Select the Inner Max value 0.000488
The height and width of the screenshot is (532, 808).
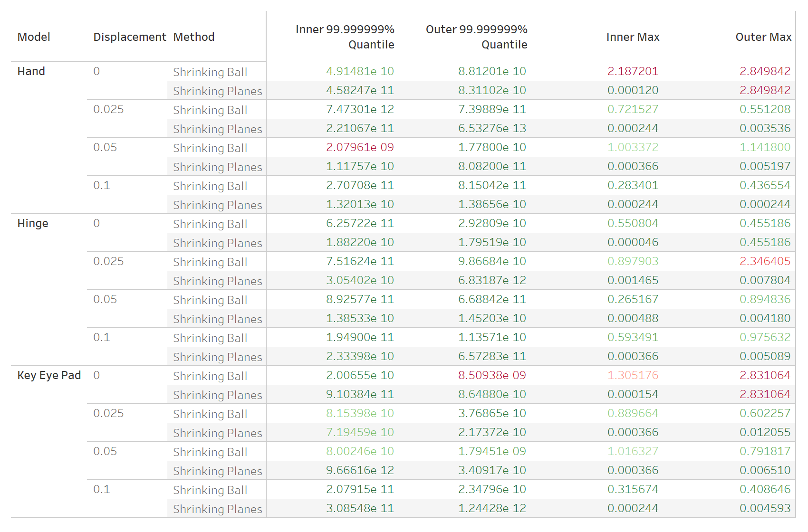(633, 318)
